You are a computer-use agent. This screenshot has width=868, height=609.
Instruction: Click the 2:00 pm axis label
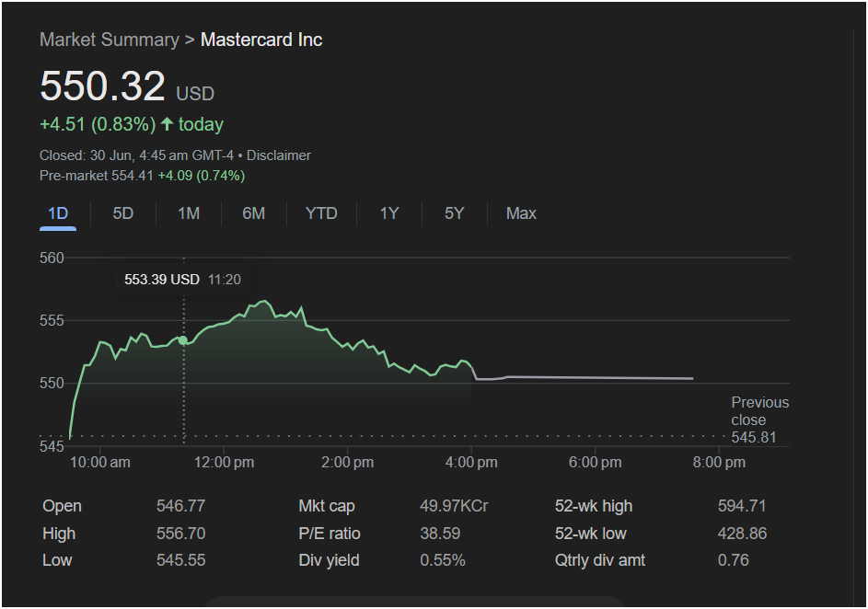[x=348, y=463]
